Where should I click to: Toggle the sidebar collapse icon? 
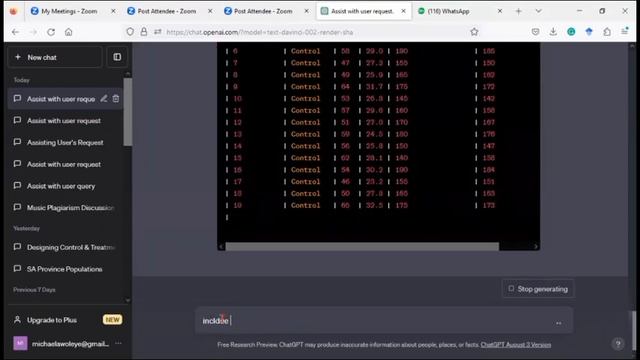click(117, 57)
